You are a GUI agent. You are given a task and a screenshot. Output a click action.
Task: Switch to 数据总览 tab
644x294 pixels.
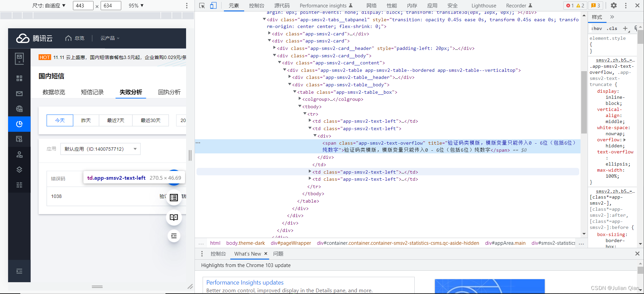click(54, 92)
